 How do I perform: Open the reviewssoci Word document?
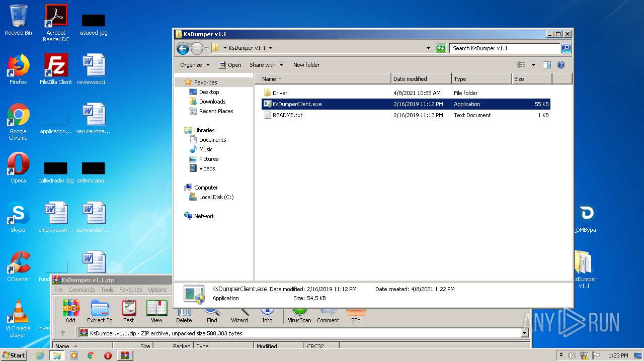tap(94, 69)
